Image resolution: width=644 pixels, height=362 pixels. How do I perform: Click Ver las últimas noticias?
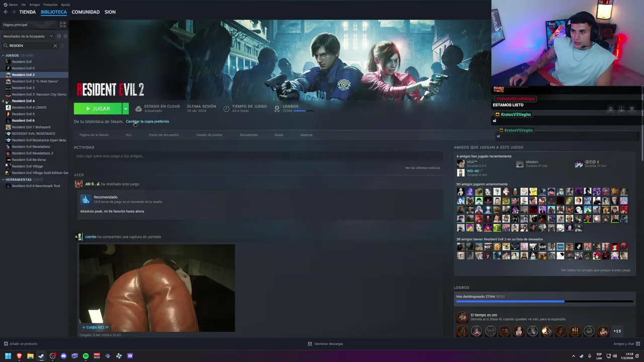tap(423, 167)
